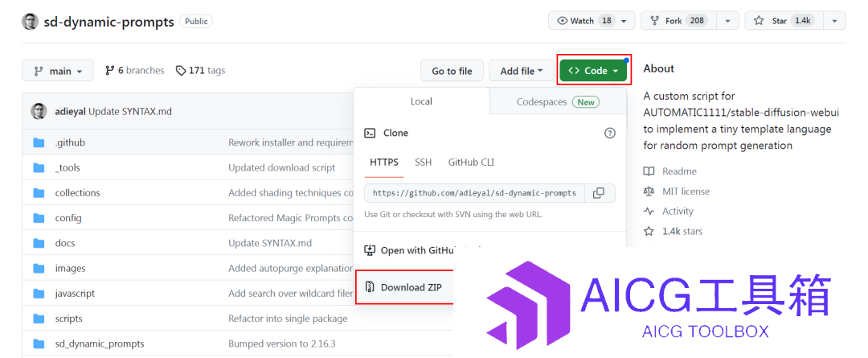The image size is (868, 358).
Task: Click the scales icon beside MIT license
Action: (x=649, y=191)
